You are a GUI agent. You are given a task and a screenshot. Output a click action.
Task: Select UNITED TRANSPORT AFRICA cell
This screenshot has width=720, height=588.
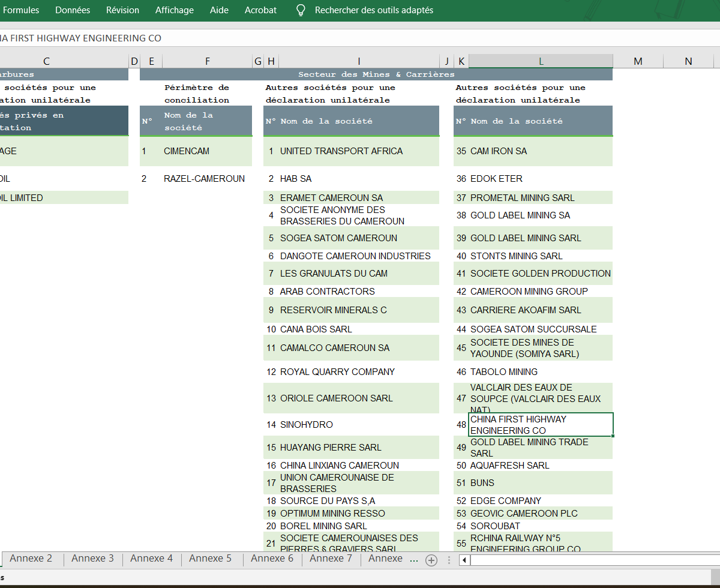click(359, 151)
